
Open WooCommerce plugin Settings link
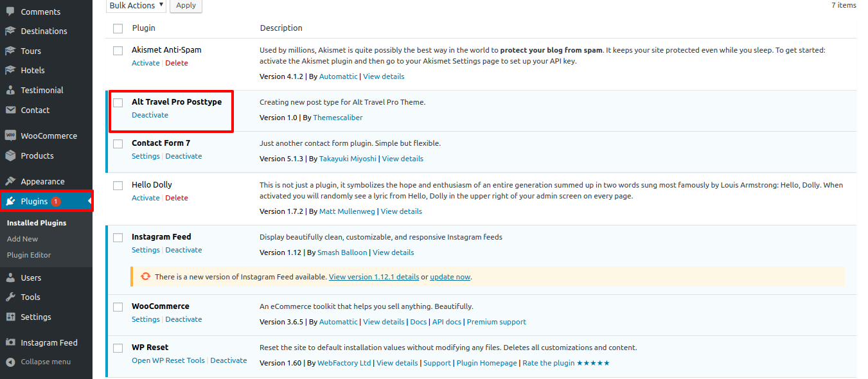(x=146, y=319)
